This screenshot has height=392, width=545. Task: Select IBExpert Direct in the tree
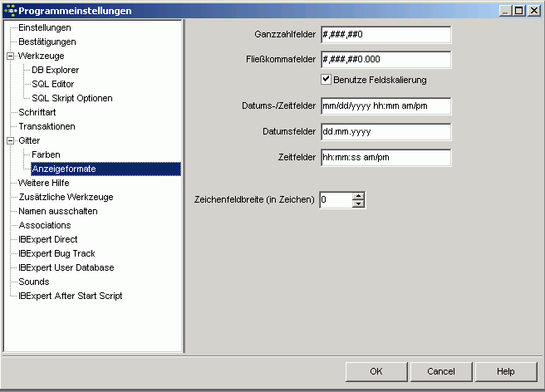pyautogui.click(x=48, y=239)
